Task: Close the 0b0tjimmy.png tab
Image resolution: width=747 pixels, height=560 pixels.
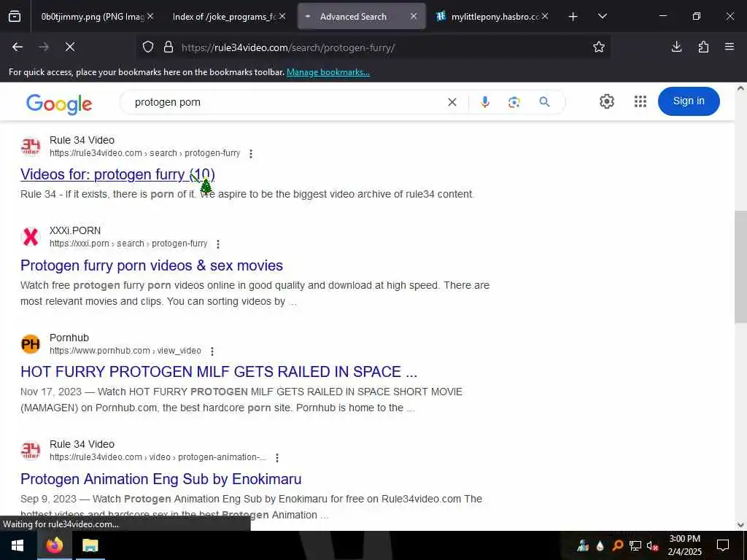Action: pos(150,17)
